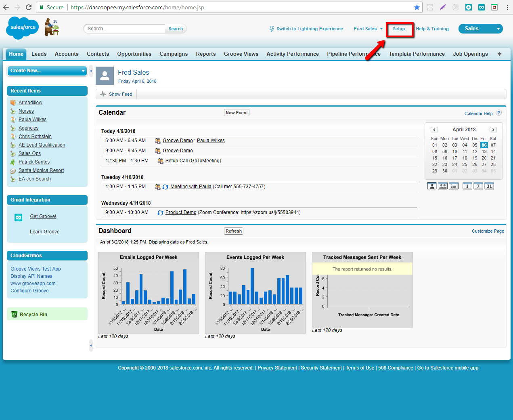Bookmark page with star icon

tap(417, 7)
